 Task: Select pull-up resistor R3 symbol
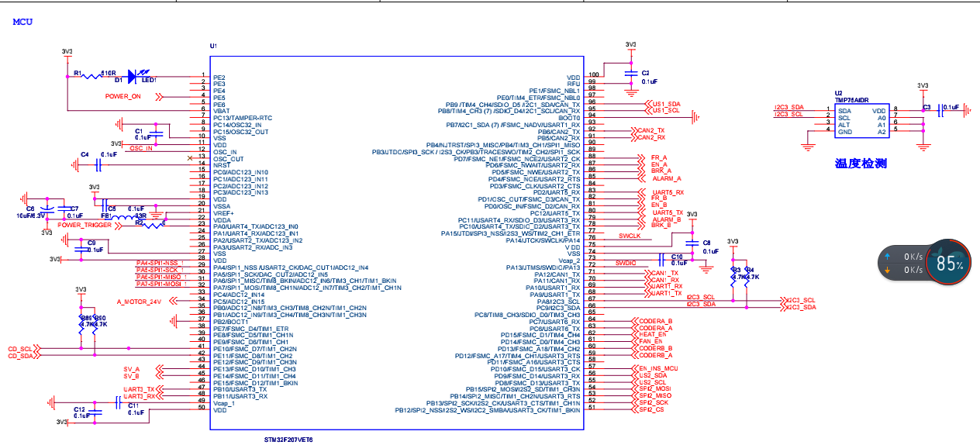(733, 274)
